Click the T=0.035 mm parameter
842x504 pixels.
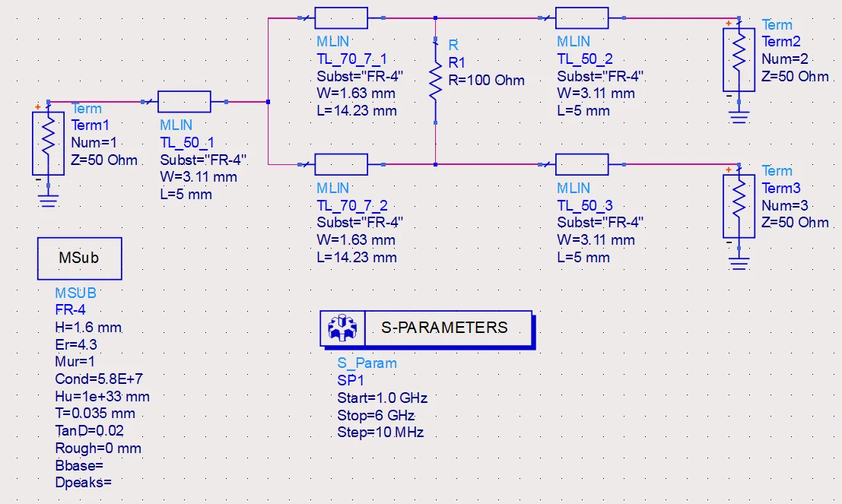(95, 414)
